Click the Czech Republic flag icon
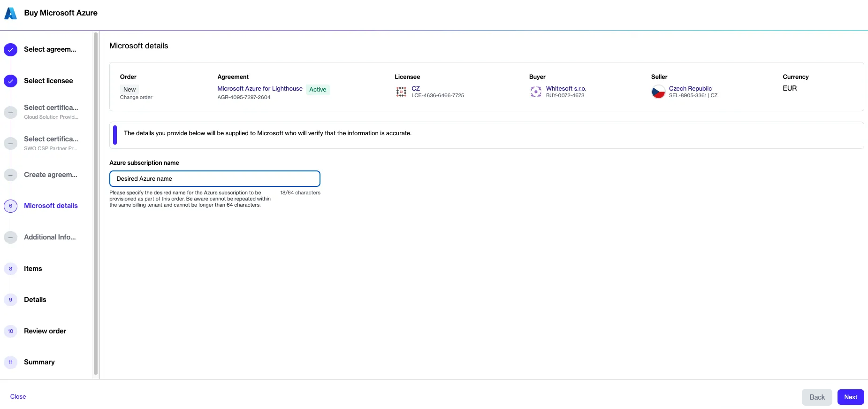The image size is (868, 409). point(658,92)
